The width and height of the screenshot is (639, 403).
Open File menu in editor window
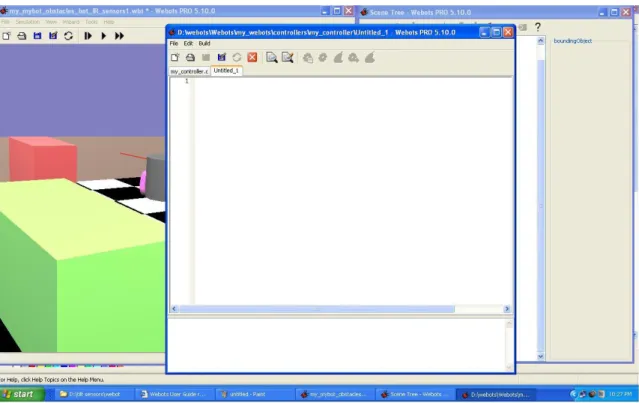[x=174, y=43]
